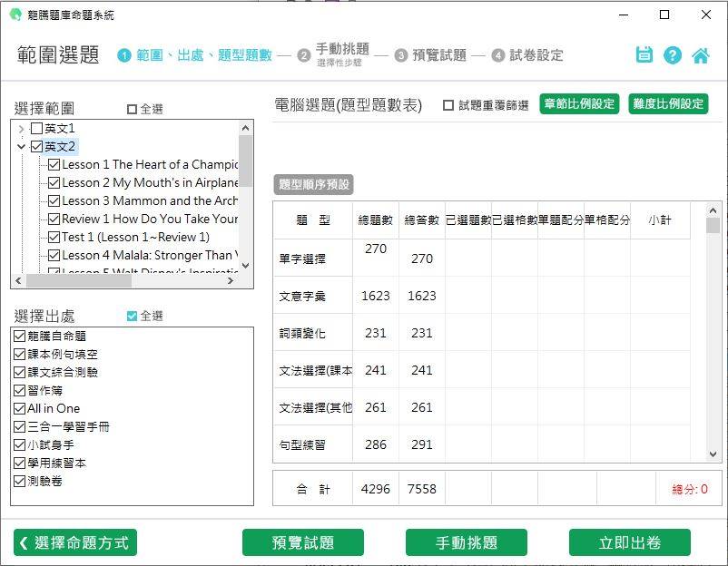Viewport: 728px width, 566px height.
Task: Collapse the 英文2 tree node
Action: click(21, 147)
